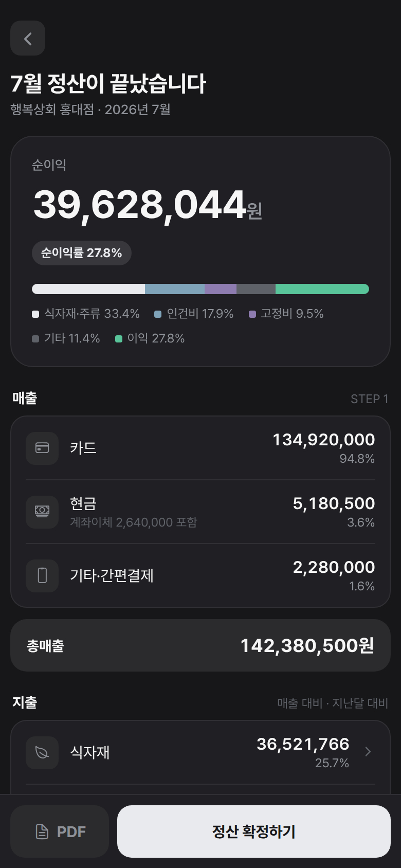The image size is (401, 868).
Task: Tap the back arrow icon
Action: pos(28,38)
